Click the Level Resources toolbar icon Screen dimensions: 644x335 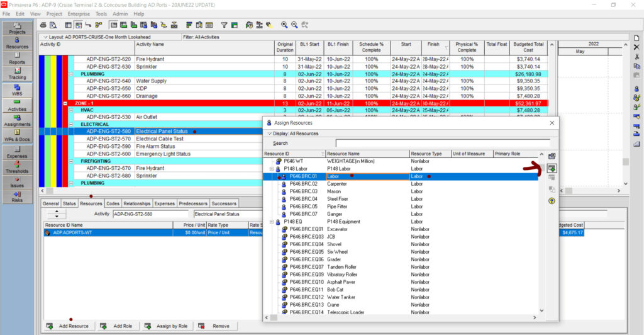coord(259,25)
